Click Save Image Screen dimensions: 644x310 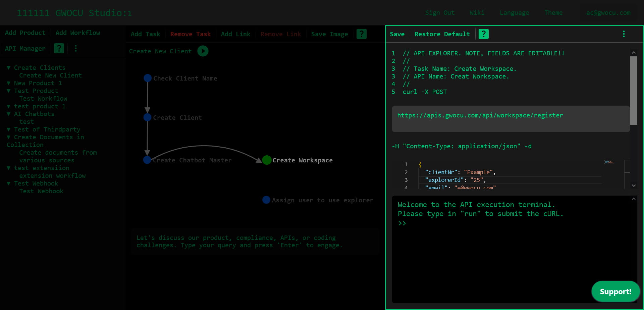pos(329,34)
